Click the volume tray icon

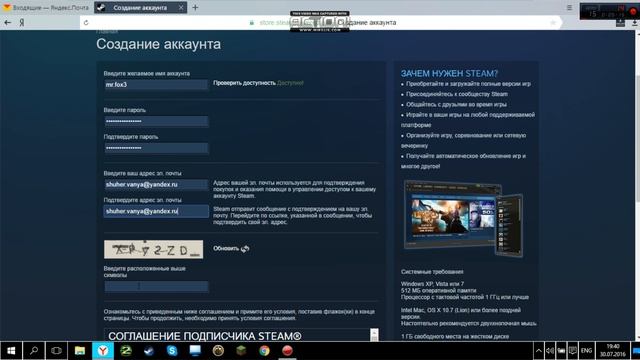(x=550, y=351)
